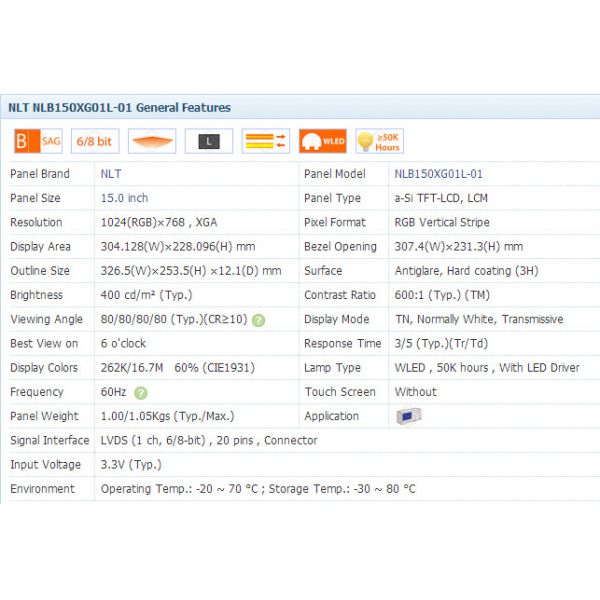Click the ≥50K Hours lightbulb icon

[x=379, y=141]
